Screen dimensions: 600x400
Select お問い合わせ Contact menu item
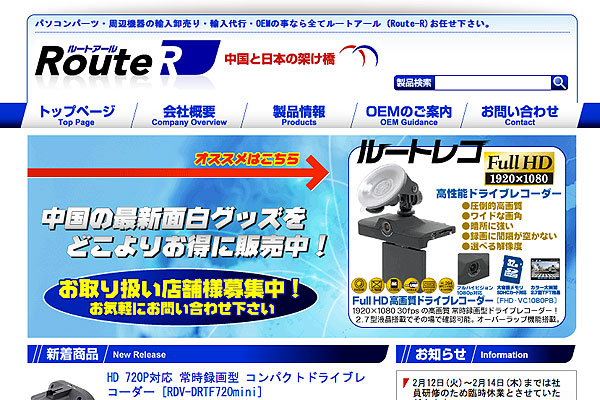coord(520,116)
